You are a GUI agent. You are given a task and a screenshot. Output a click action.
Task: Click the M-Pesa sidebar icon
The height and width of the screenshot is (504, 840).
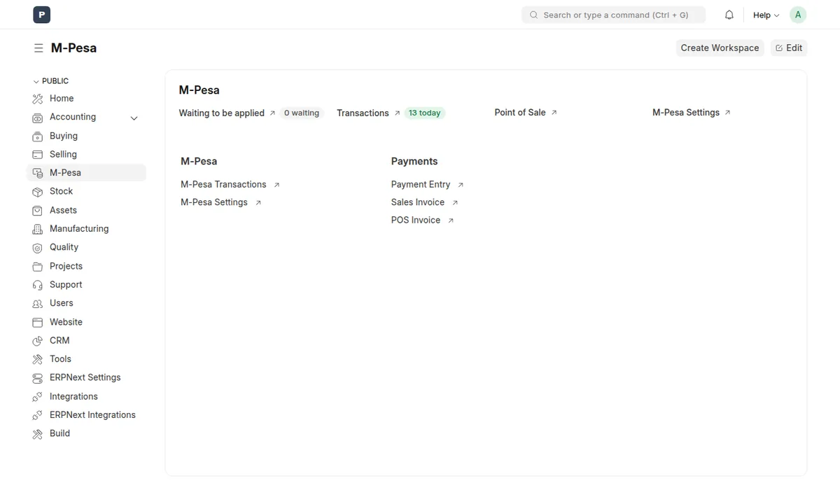tap(38, 173)
